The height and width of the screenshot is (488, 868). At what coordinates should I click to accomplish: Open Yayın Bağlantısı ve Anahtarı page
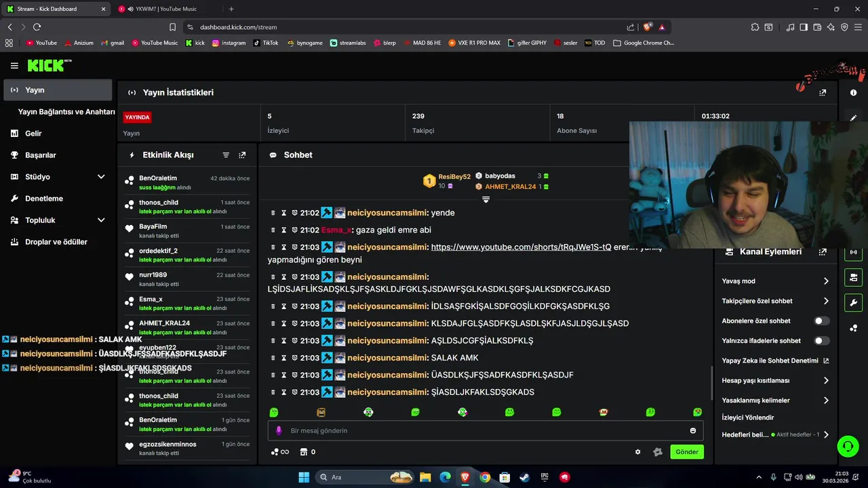pyautogui.click(x=66, y=112)
